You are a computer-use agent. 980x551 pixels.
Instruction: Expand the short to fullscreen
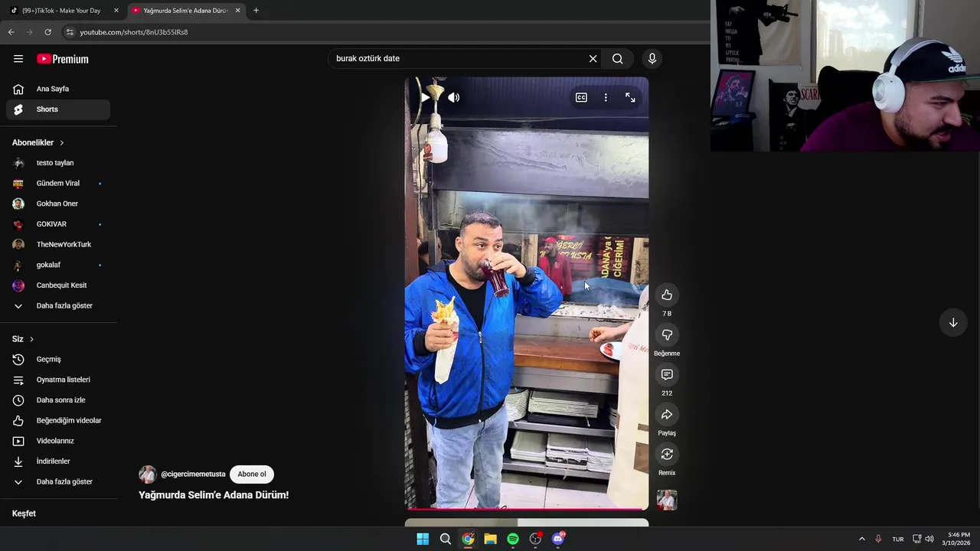[630, 98]
